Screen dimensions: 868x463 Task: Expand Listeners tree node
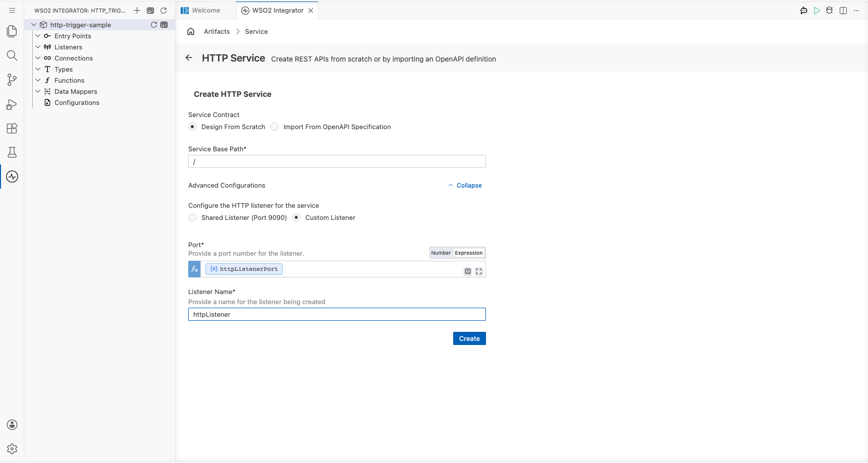[38, 47]
